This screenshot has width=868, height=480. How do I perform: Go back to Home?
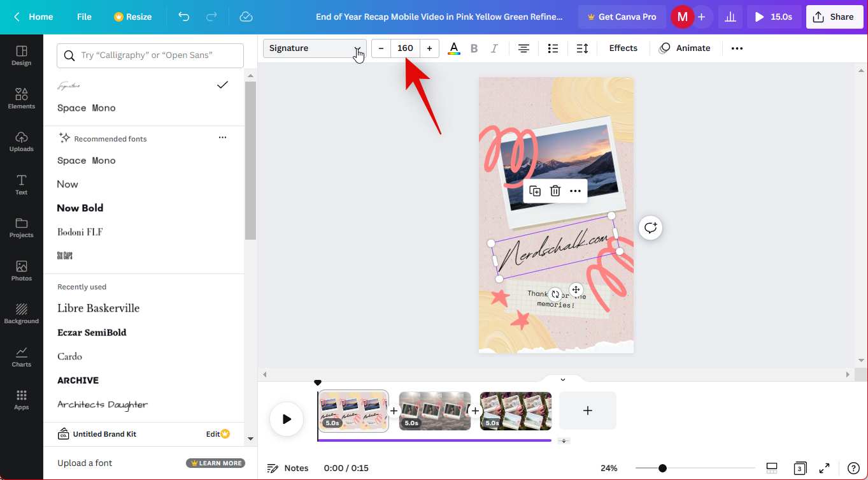(x=33, y=17)
